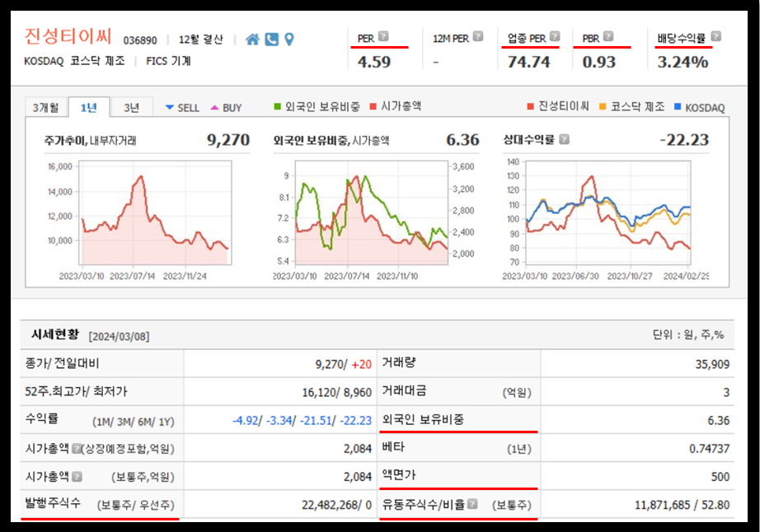Open help icon for 시가총액 (보통주)
The height and width of the screenshot is (532, 760).
(77, 477)
